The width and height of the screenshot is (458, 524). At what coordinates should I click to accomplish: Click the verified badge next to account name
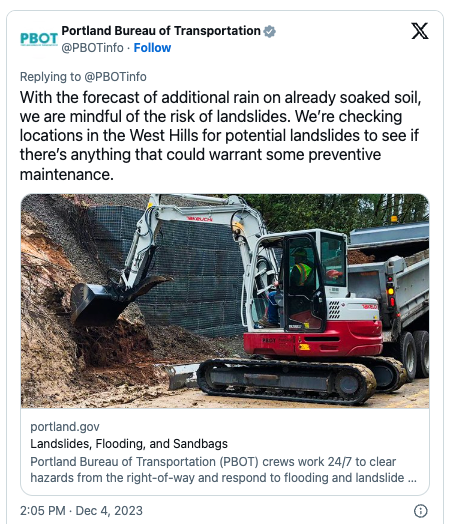pos(269,31)
